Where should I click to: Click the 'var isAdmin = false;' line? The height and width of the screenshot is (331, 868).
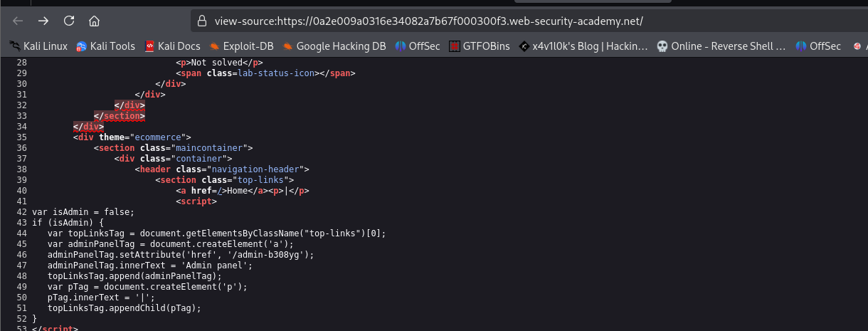tap(83, 212)
